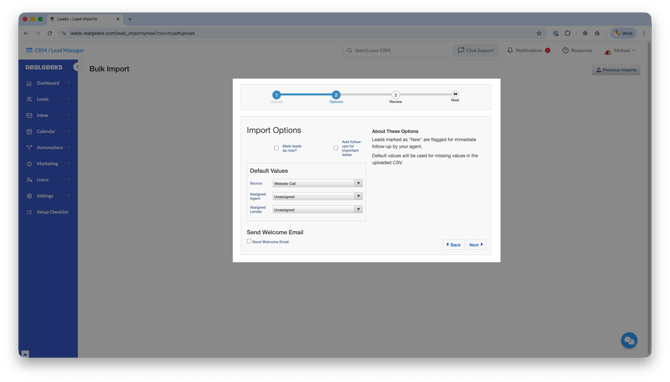
Task: Click the notification count red badge
Action: tap(547, 50)
